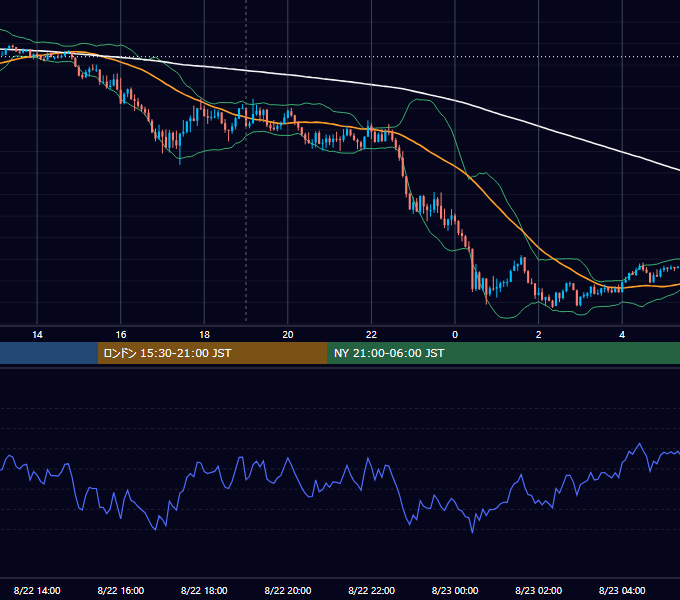Click the 8/22 18:00 date label
680x600 pixels.
[x=204, y=590]
